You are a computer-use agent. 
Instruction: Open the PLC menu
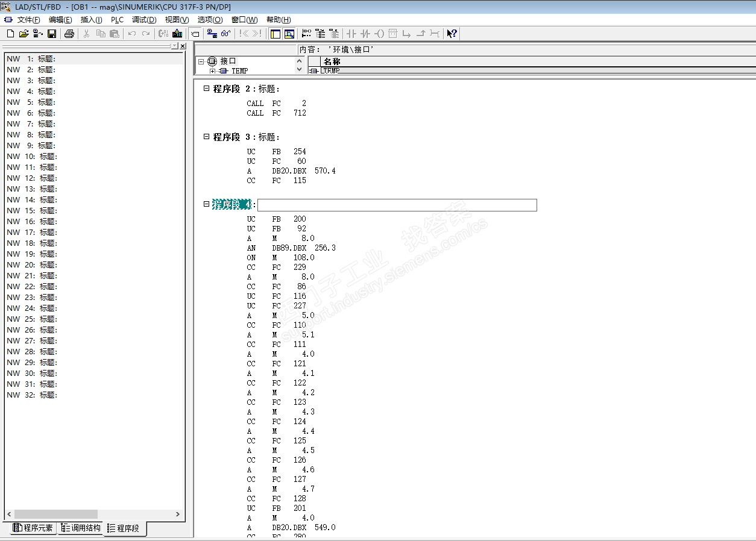click(x=117, y=20)
